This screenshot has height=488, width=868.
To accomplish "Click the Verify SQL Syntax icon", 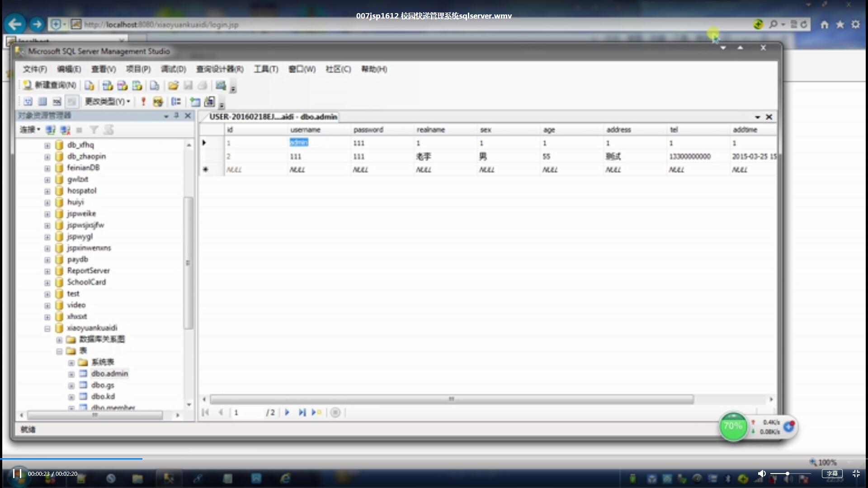I will point(158,102).
